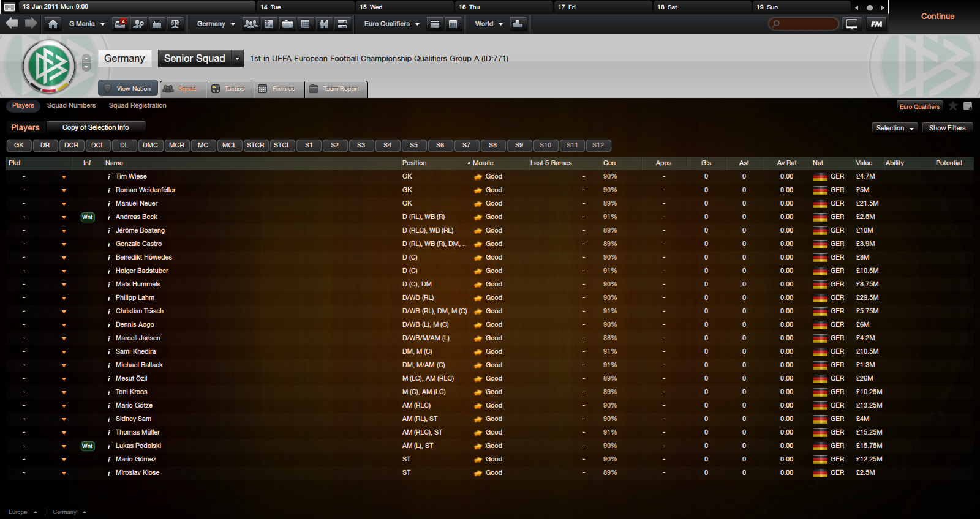The width and height of the screenshot is (980, 519).
Task: Select the Squad Numbers sub-tab
Action: [x=72, y=106]
